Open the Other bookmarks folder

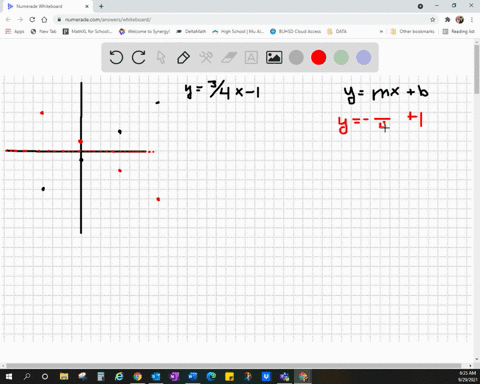pyautogui.click(x=412, y=31)
